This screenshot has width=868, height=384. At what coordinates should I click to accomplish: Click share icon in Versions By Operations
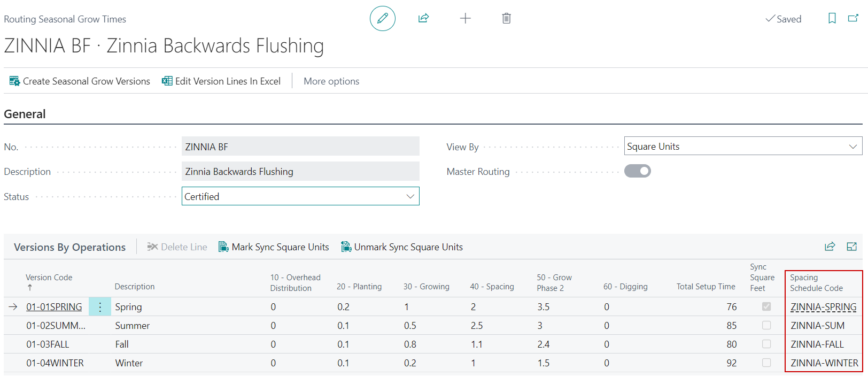point(830,247)
